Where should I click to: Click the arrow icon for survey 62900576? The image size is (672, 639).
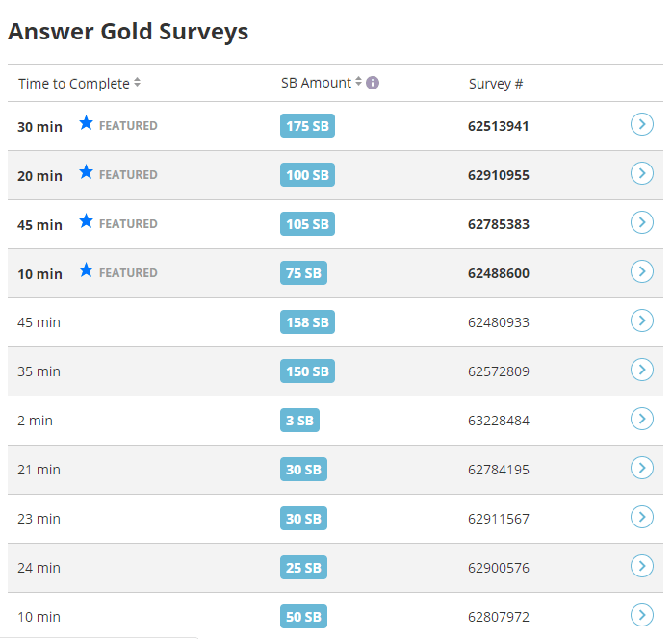[x=641, y=566]
